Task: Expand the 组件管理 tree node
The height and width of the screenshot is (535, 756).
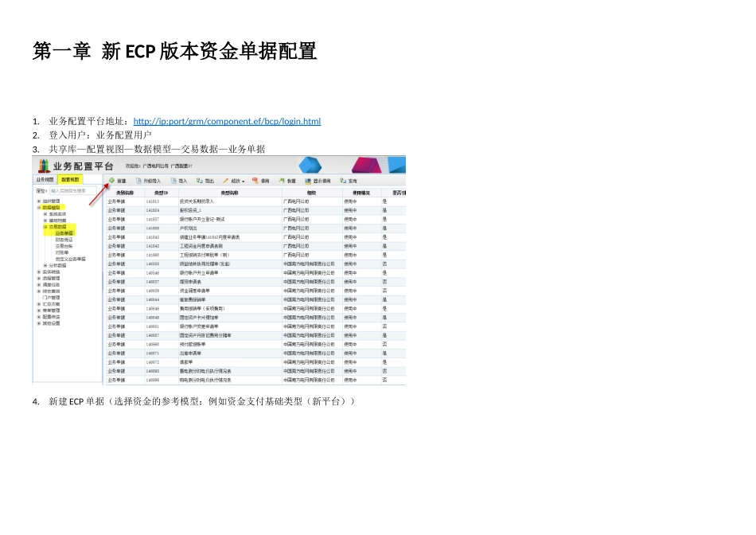Action: coord(38,201)
